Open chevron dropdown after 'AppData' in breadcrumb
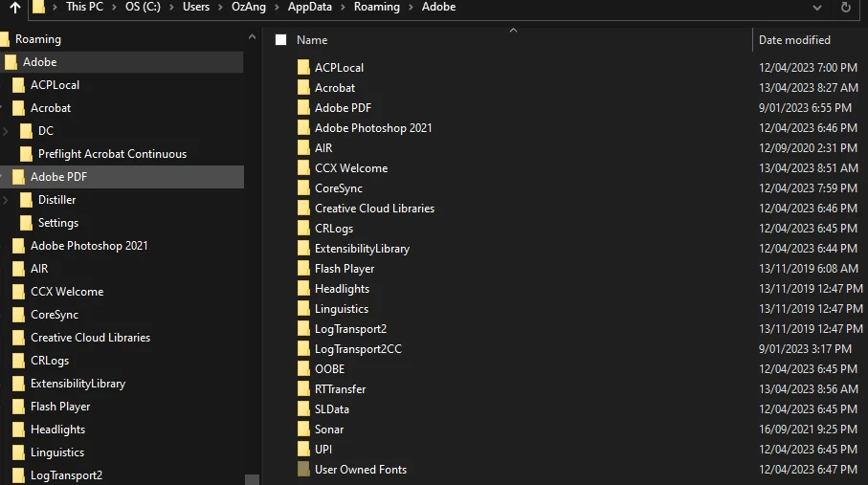This screenshot has width=868, height=485. tap(344, 8)
